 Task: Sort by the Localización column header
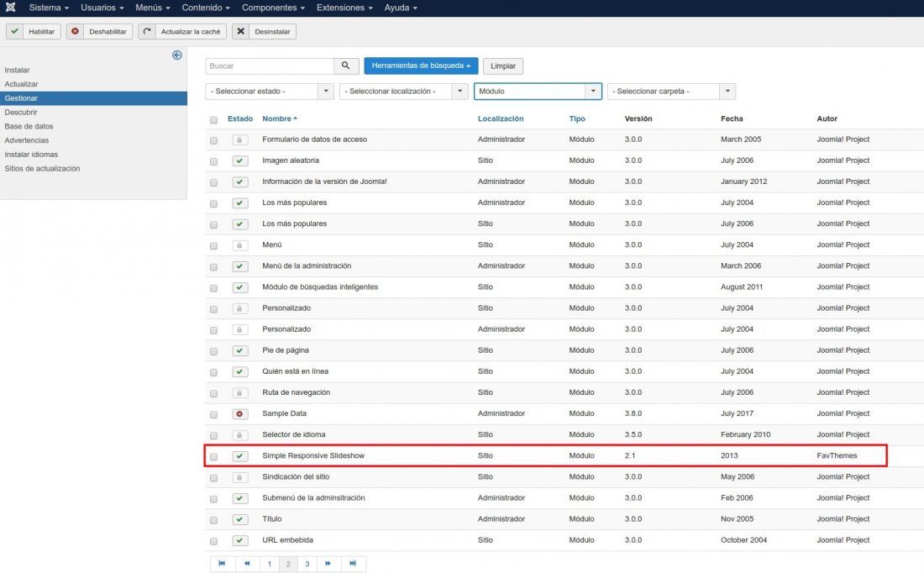[x=501, y=118]
